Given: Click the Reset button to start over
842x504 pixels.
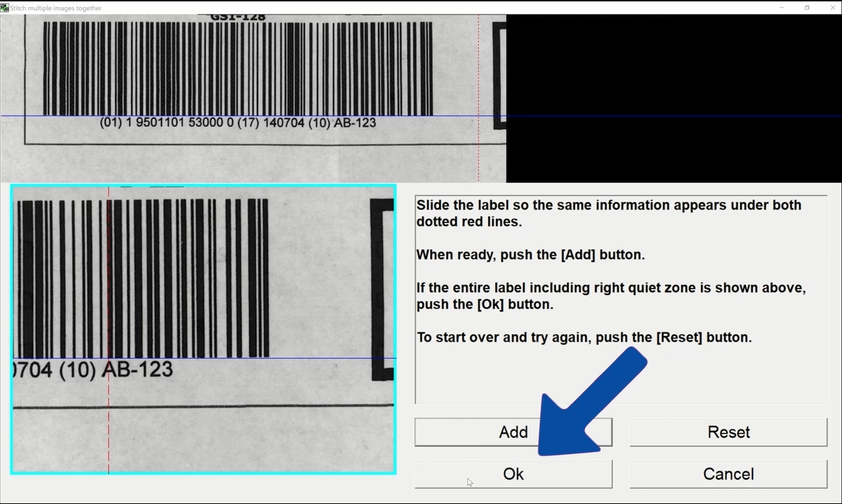Looking at the screenshot, I should click(x=728, y=432).
